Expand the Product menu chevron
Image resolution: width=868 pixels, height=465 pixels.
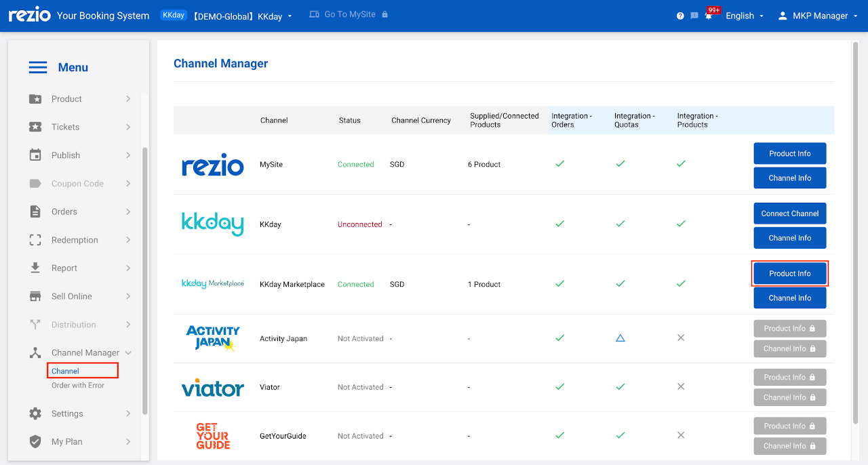(128, 99)
